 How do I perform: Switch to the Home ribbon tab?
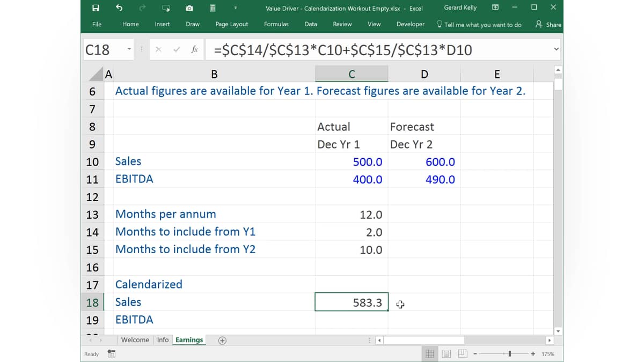coord(130,24)
